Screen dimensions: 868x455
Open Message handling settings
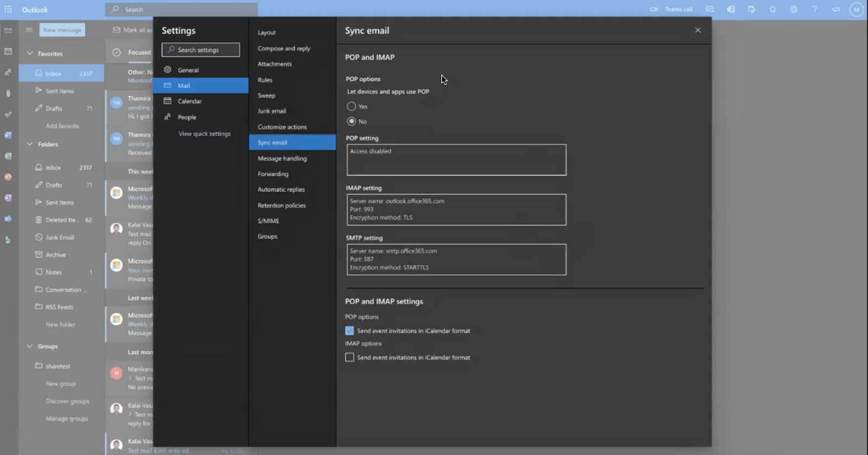coord(292,158)
